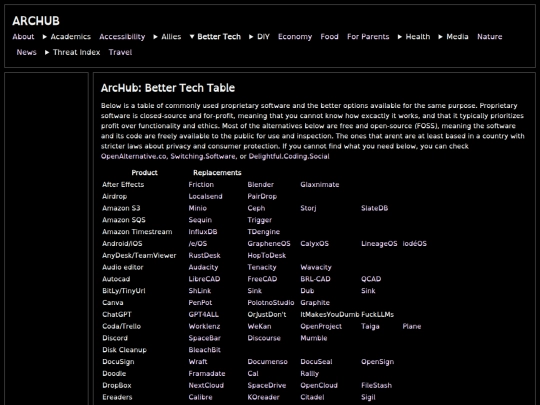Open the For Parents page
The width and height of the screenshot is (540, 405).
click(x=368, y=37)
